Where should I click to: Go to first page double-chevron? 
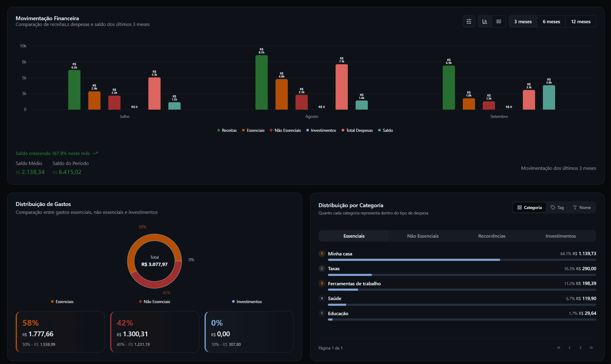point(559,348)
